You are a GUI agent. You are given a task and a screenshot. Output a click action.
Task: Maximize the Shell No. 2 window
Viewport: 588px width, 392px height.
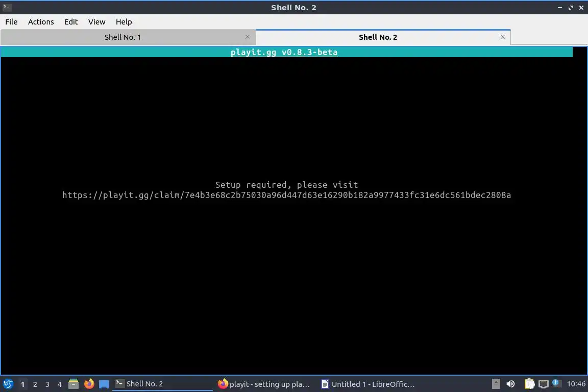tap(570, 8)
